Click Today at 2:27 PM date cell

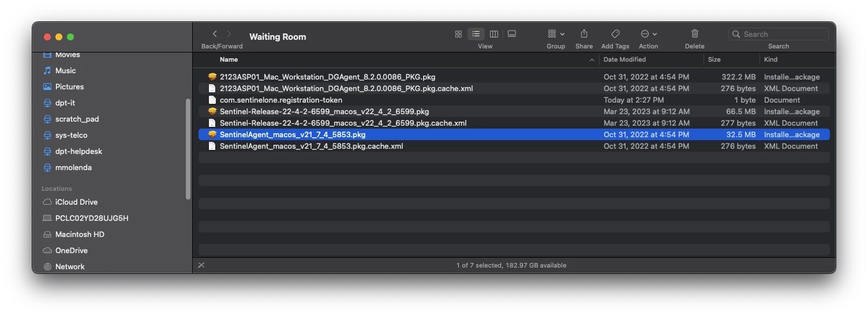634,100
